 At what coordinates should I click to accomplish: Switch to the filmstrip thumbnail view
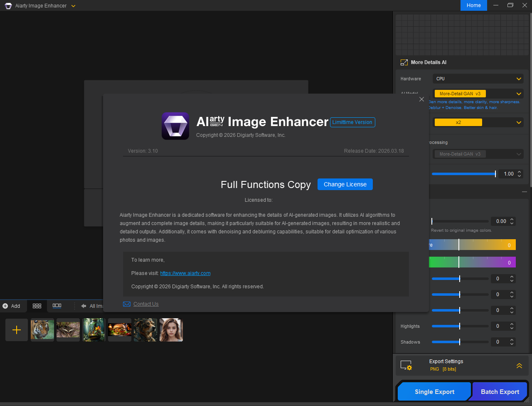pyautogui.click(x=57, y=306)
